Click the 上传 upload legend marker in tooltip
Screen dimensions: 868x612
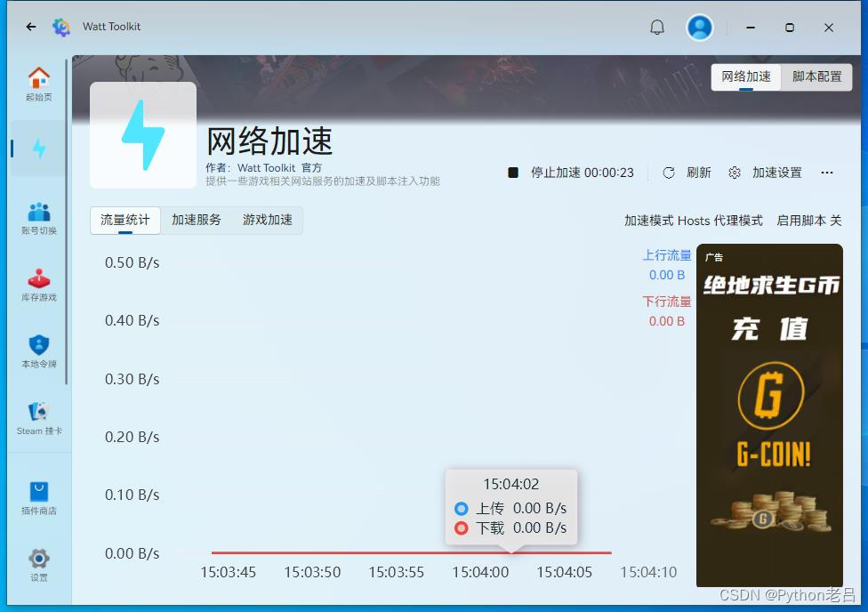point(461,509)
